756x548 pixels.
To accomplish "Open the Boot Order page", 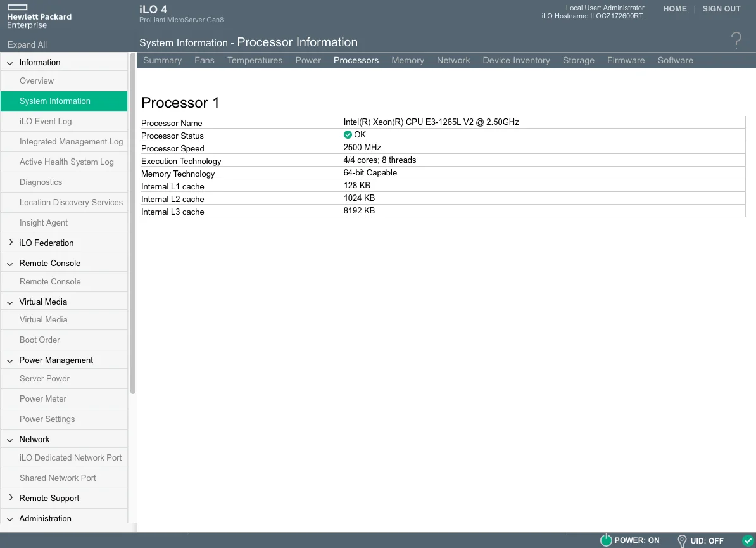I will [64, 340].
